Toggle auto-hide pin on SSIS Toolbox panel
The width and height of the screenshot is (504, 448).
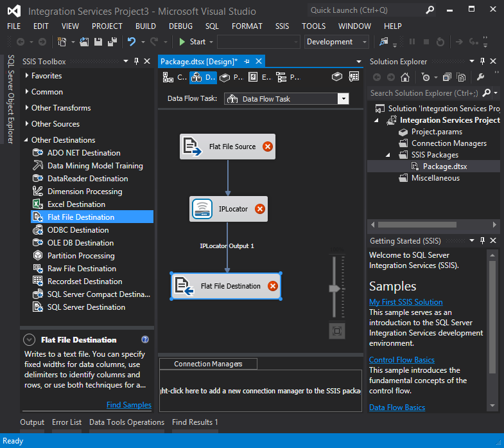tap(137, 62)
